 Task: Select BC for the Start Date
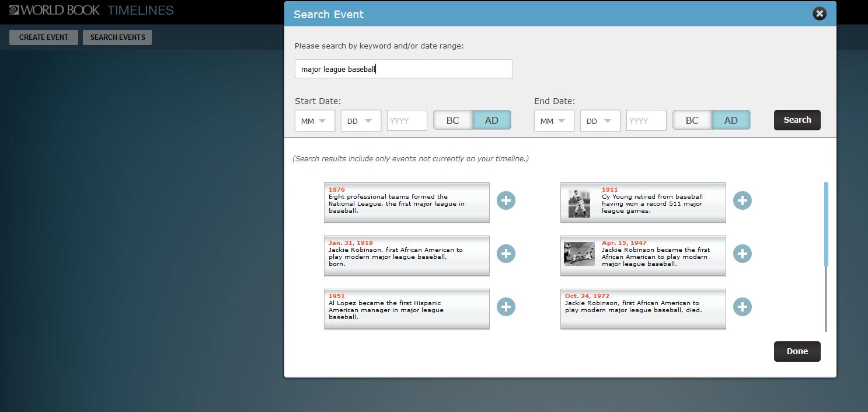click(x=453, y=120)
